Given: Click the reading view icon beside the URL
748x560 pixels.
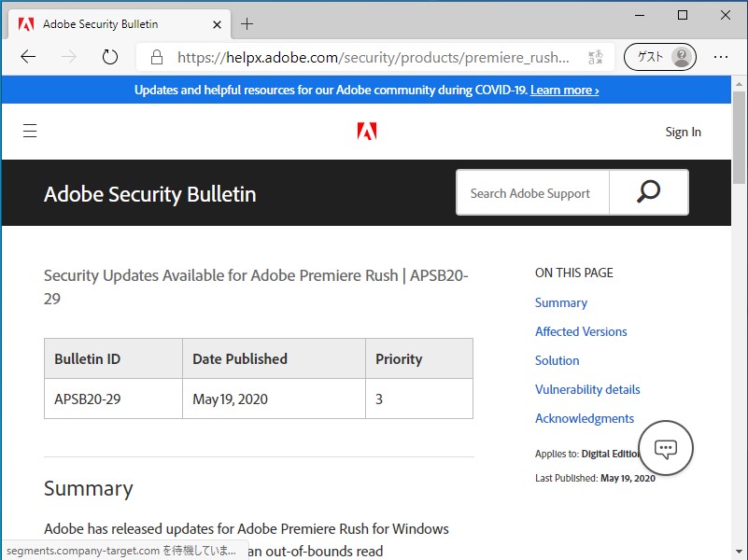Looking at the screenshot, I should 595,57.
